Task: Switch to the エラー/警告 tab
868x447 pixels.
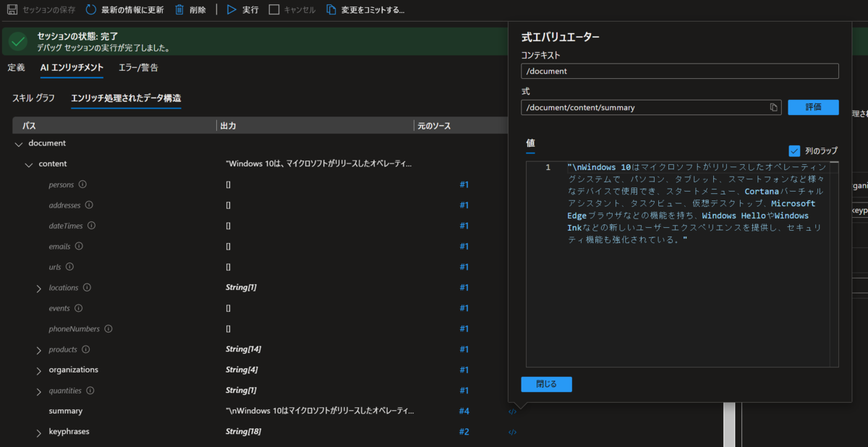Action: (139, 67)
